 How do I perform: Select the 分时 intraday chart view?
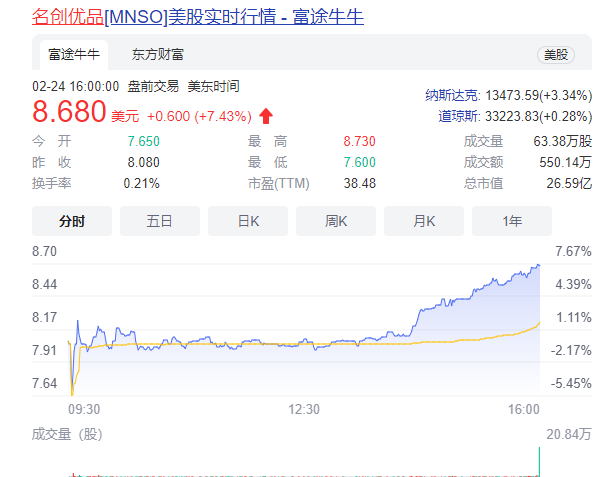(72, 221)
